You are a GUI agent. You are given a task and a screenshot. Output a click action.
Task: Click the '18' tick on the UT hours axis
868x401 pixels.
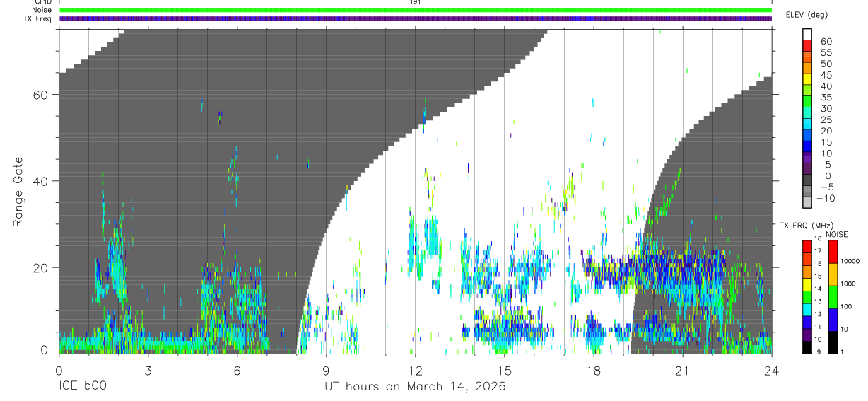click(x=594, y=371)
